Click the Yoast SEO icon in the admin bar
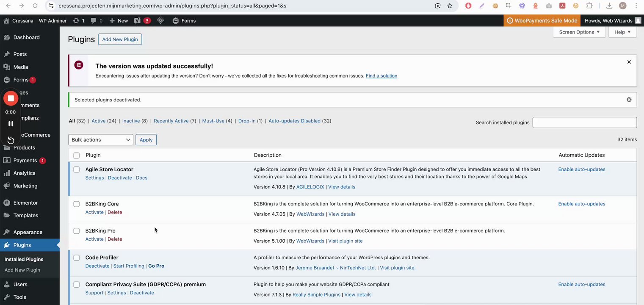 click(x=137, y=21)
